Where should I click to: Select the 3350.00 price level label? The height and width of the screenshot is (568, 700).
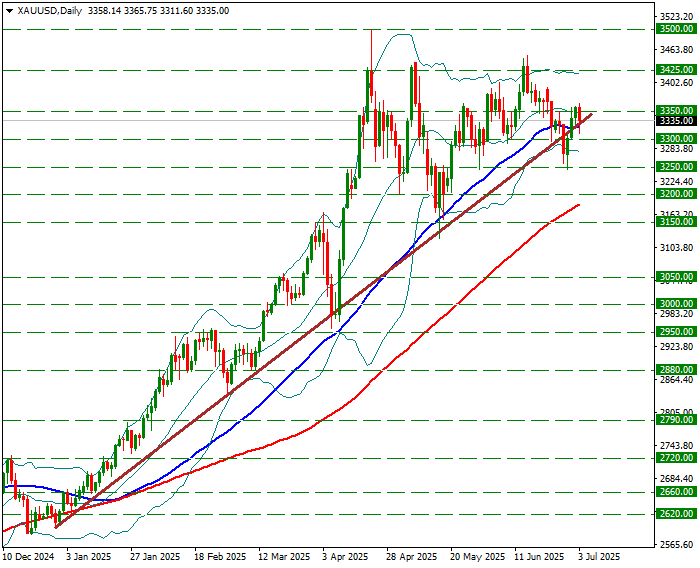coord(676,110)
